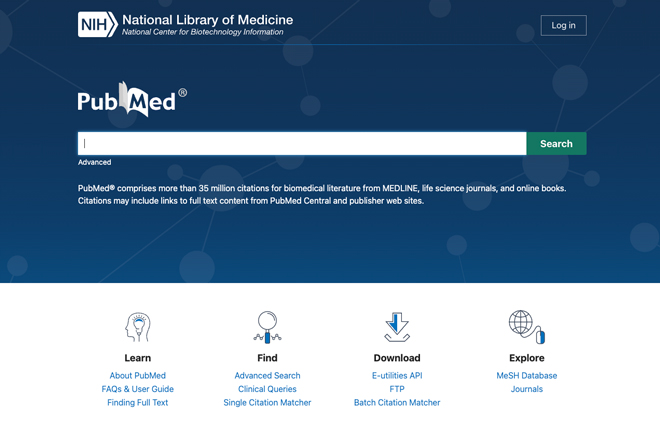Browse the Journals link under Explore

coord(527,389)
